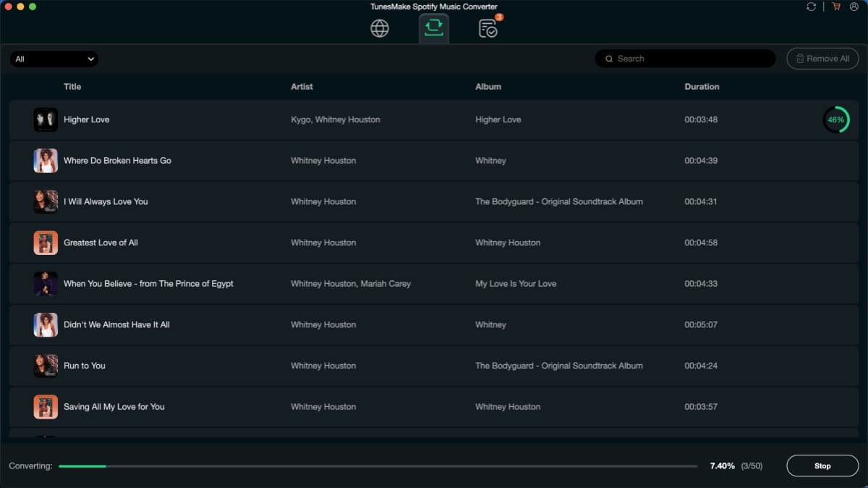Click the 46% circular progress indicator
This screenshot has height=488, width=868.
tap(836, 119)
